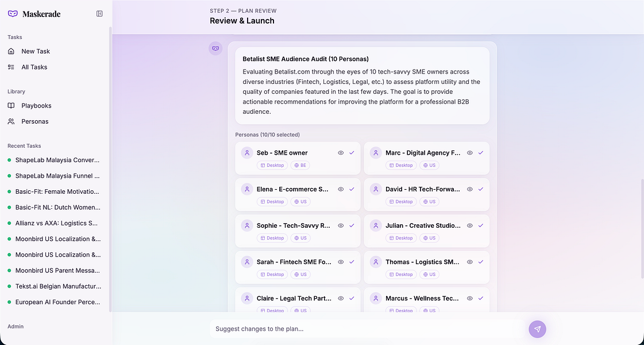This screenshot has height=345, width=644.
Task: Deselect Julian - Creative Studio checkmark
Action: 481,225
